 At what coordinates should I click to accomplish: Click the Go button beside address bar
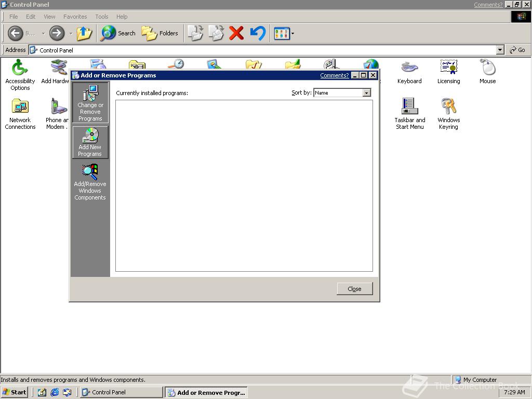click(517, 50)
